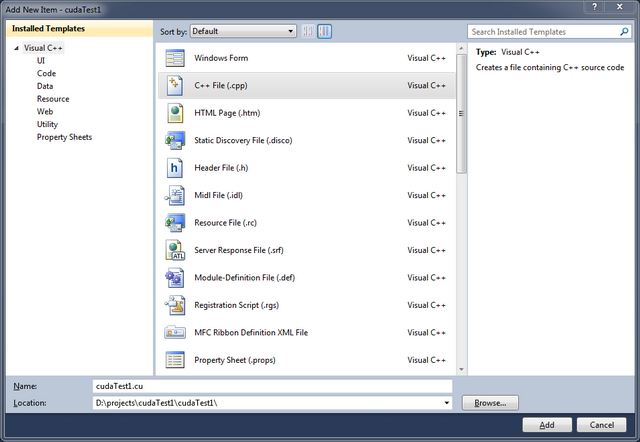Click the Midl File icon
The image size is (640, 442).
pyautogui.click(x=175, y=195)
